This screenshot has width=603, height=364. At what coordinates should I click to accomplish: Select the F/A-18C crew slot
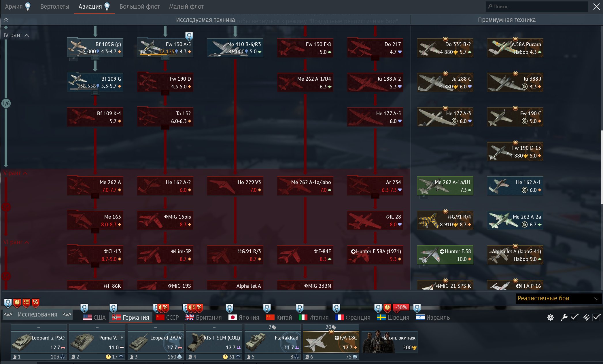pyautogui.click(x=331, y=342)
